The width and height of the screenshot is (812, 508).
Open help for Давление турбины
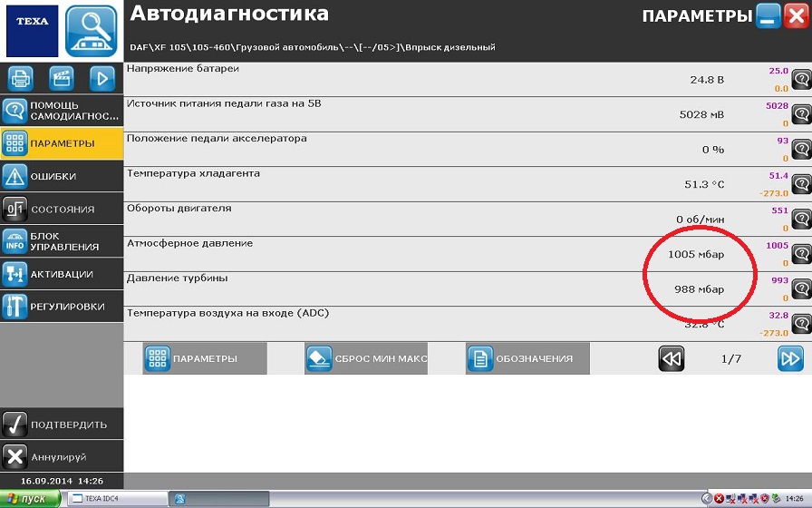point(802,288)
